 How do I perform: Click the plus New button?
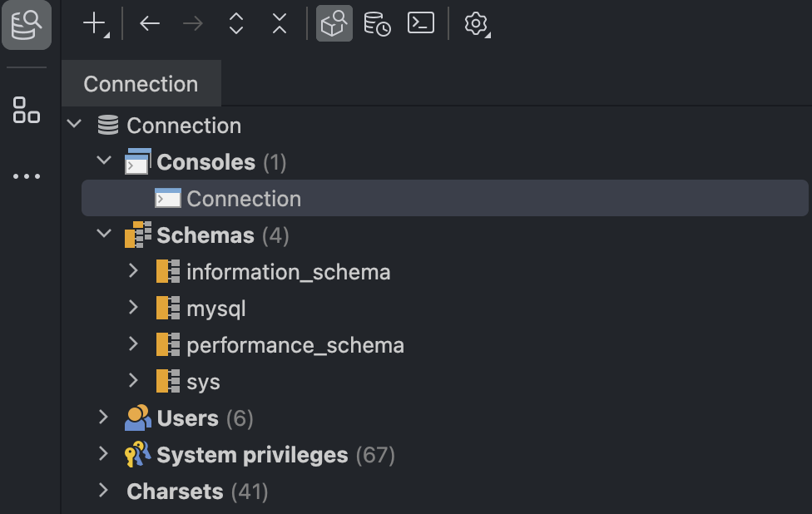click(x=96, y=23)
